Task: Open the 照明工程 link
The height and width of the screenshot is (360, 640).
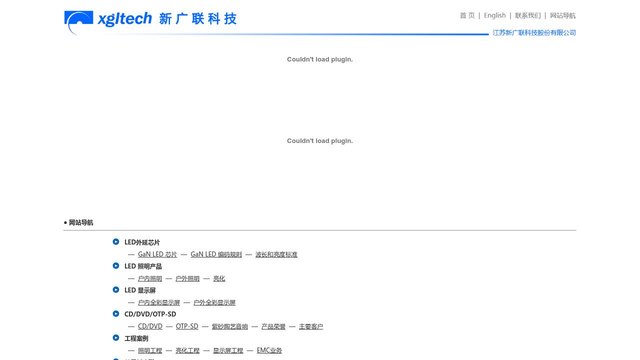Action: (150, 350)
